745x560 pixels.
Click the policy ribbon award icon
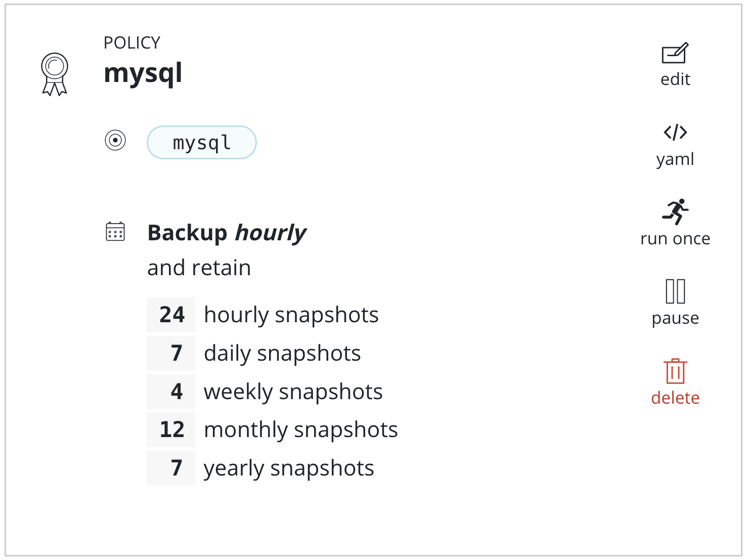(x=55, y=74)
